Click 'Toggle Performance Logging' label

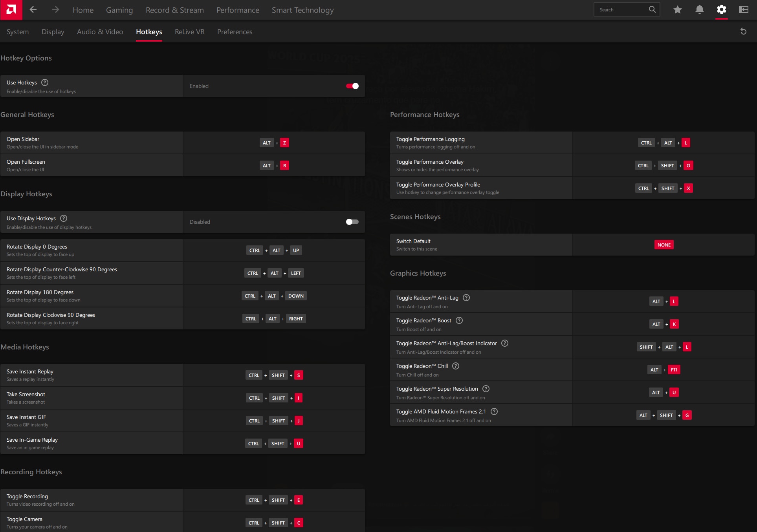click(430, 139)
